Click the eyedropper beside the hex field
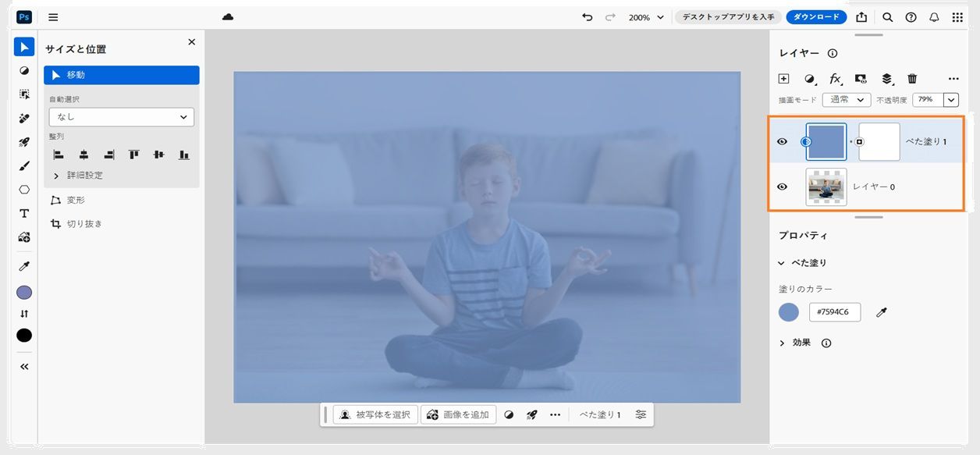 tap(882, 313)
